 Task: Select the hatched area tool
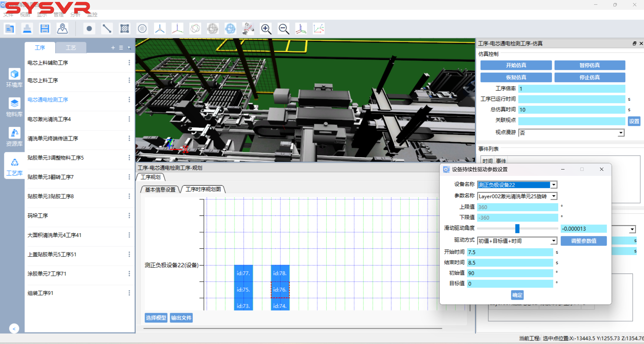pos(124,29)
